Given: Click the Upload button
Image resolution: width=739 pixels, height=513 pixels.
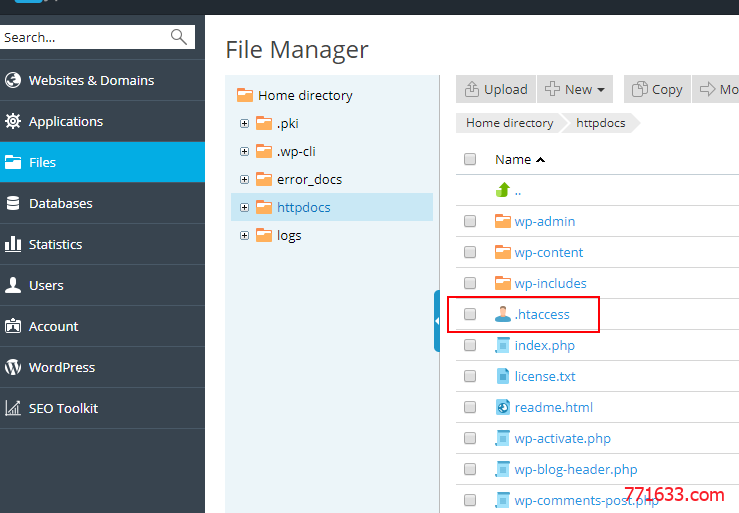Looking at the screenshot, I should tap(496, 89).
